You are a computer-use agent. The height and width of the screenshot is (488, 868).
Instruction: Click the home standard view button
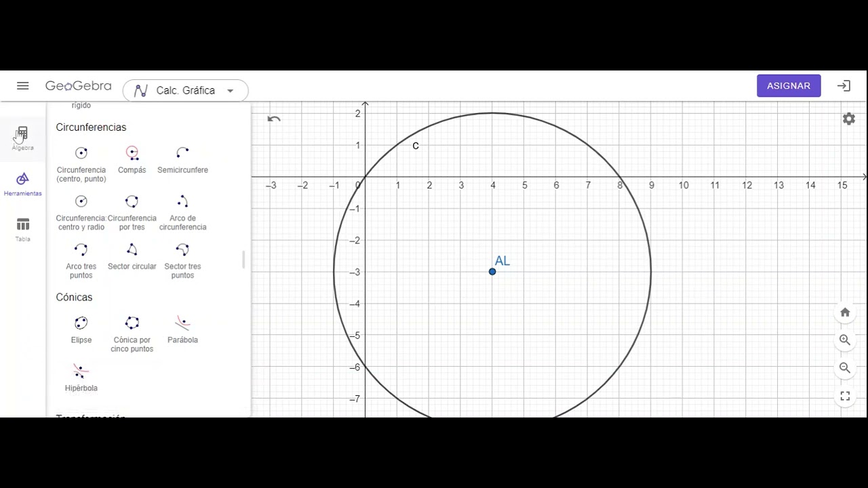pos(845,312)
